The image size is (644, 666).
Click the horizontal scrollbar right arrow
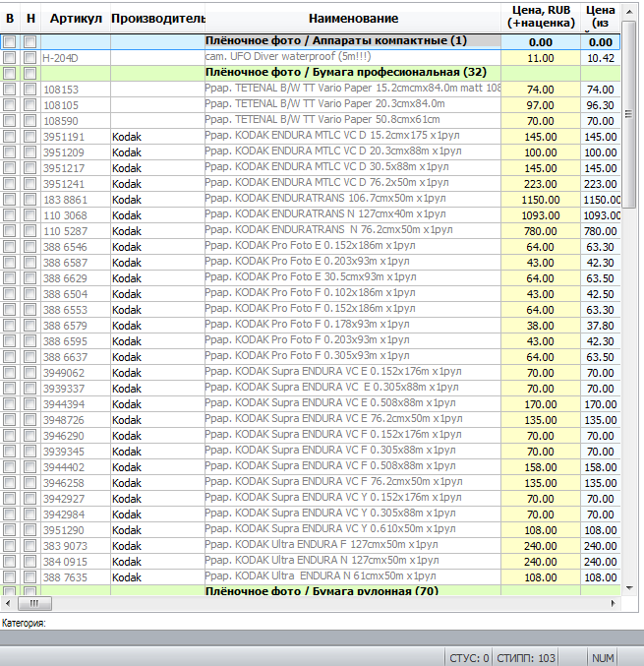click(x=613, y=603)
